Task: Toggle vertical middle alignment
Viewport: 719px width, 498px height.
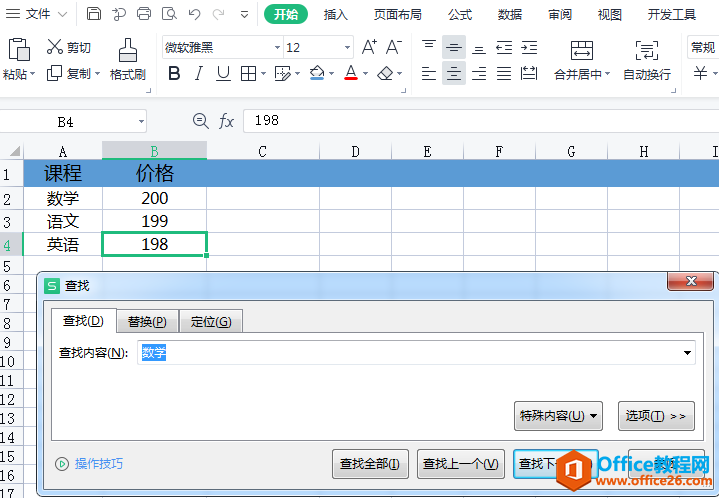Action: pos(454,47)
